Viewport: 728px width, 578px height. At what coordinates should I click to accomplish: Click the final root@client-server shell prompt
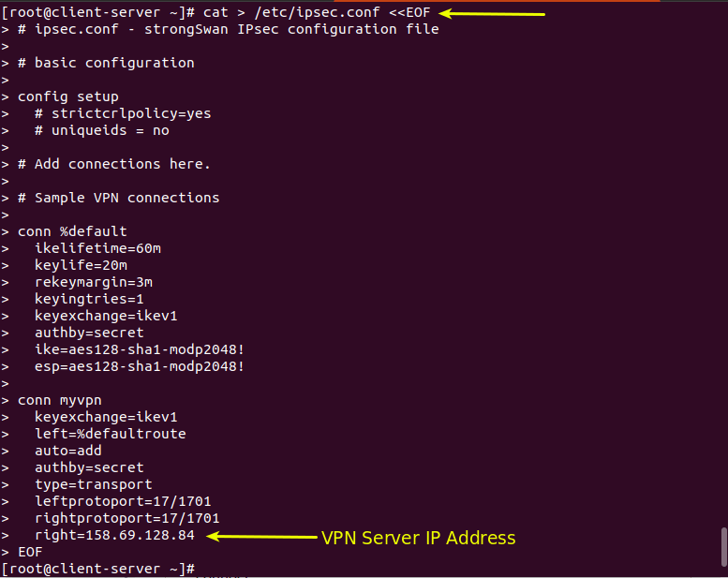pyautogui.click(x=97, y=569)
